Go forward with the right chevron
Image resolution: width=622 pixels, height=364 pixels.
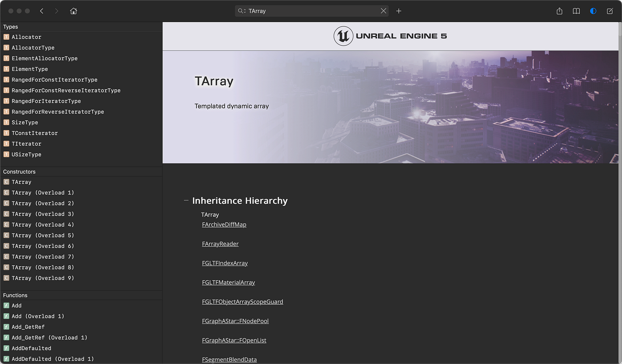pos(56,11)
